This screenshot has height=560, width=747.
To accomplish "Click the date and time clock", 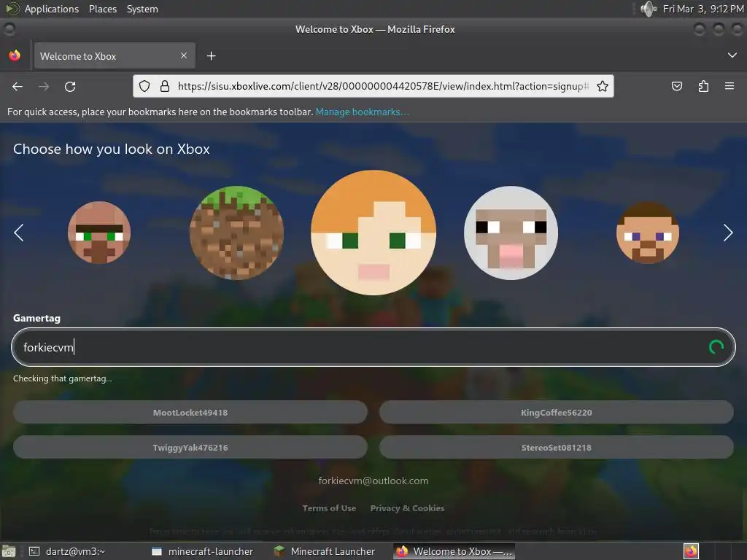I will point(703,9).
